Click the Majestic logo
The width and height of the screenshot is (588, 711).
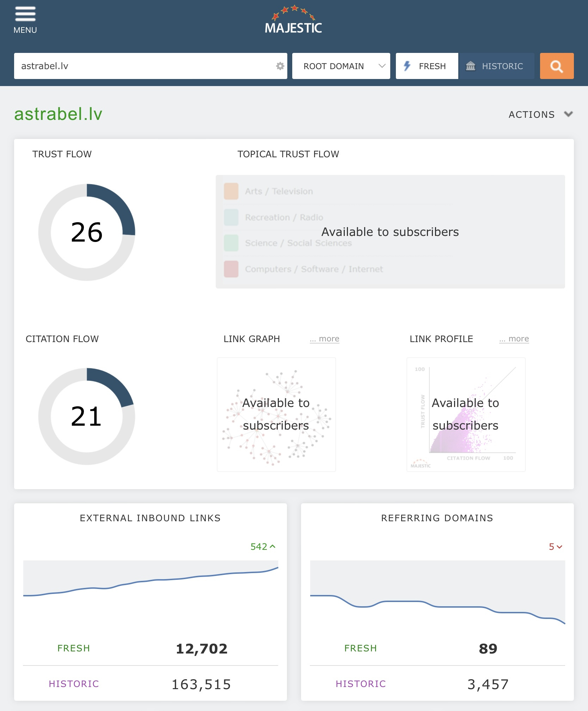(293, 20)
